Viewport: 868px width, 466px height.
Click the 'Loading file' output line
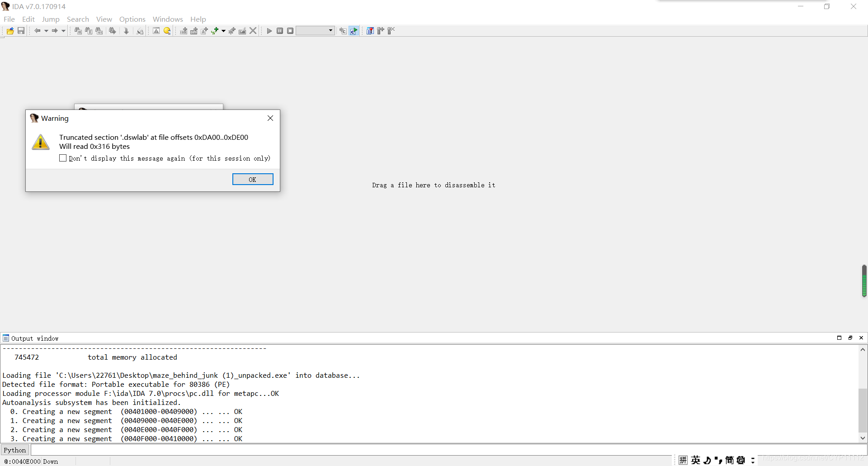[x=181, y=375]
